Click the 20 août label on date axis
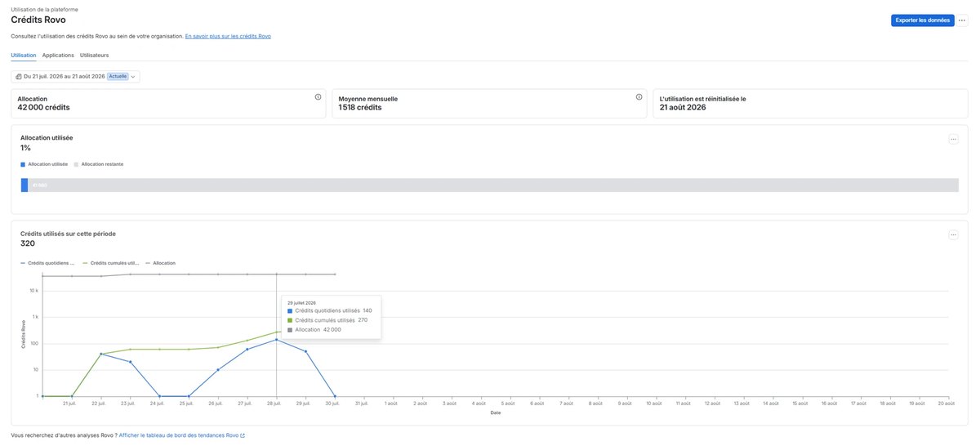Screen dimensions: 980x446 947,404
